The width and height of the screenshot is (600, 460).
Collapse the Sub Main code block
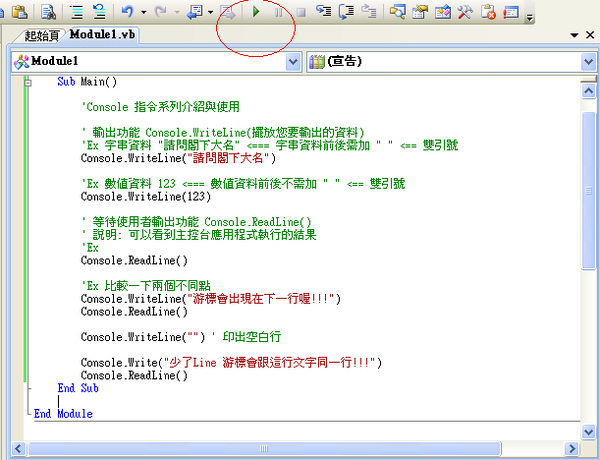click(28, 82)
